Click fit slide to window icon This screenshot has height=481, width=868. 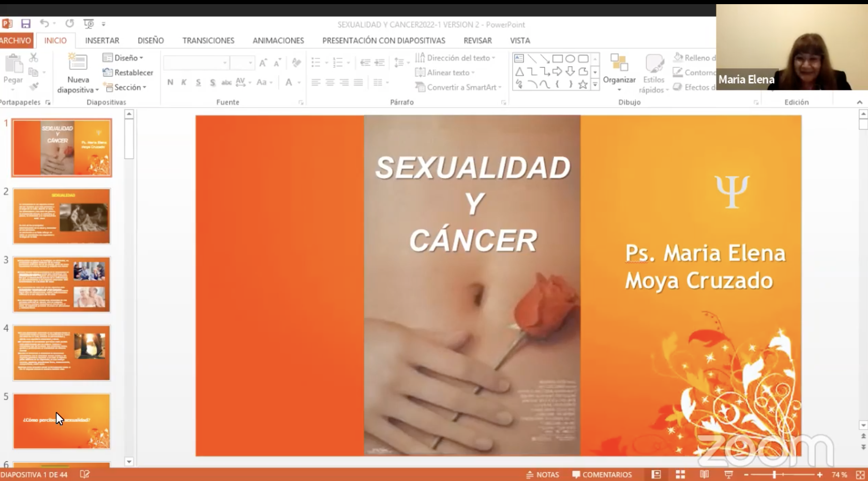[x=860, y=474]
